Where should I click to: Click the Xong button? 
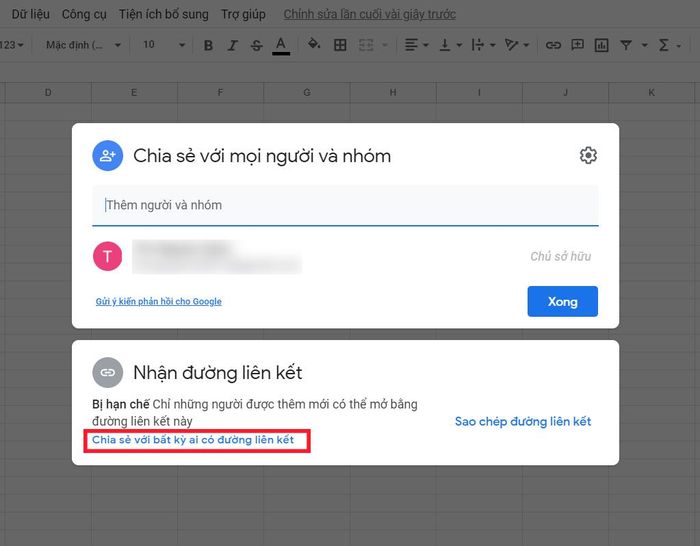tap(562, 301)
